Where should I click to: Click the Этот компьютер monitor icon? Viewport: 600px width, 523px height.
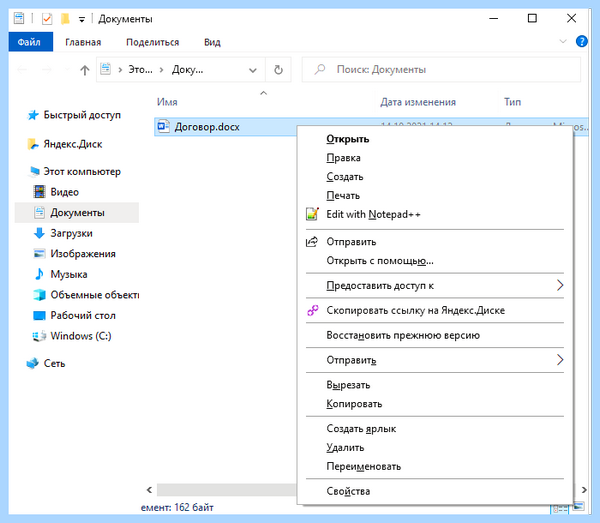pos(34,171)
